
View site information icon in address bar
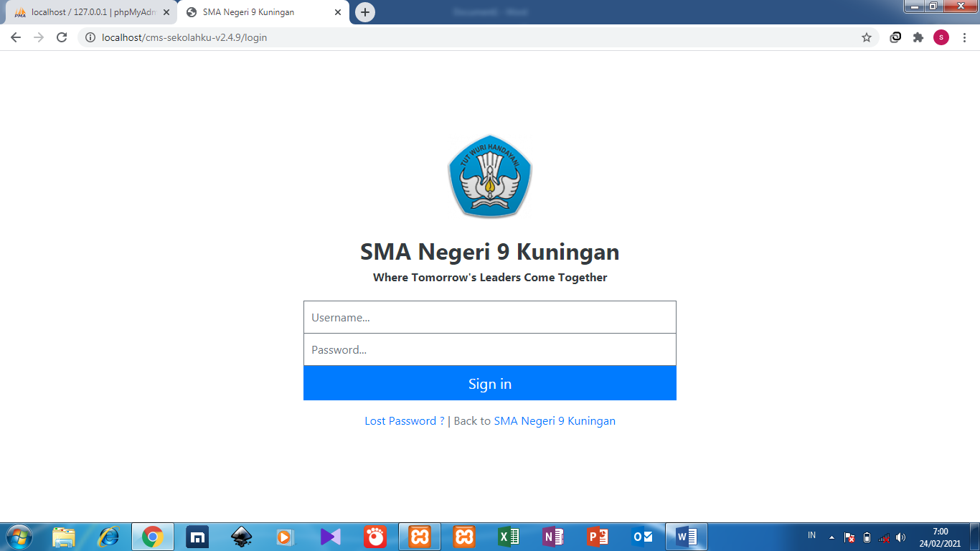90,37
